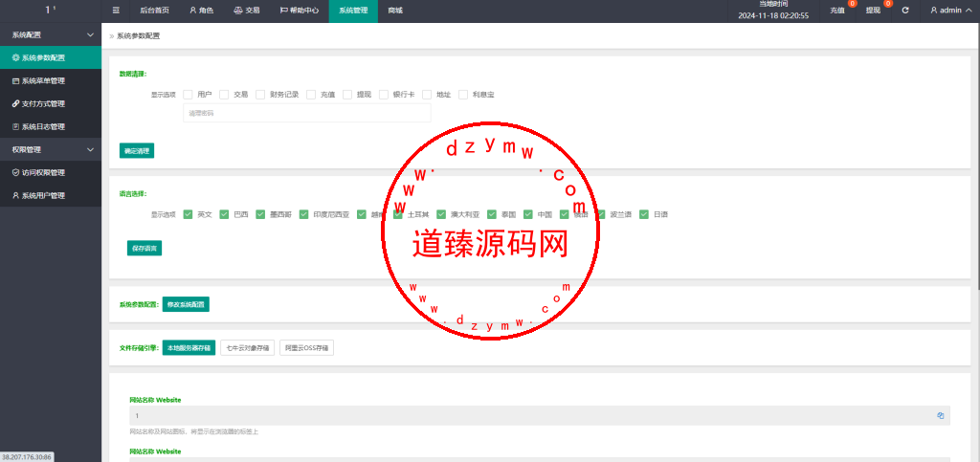980x462 pixels.
Task: Open 系统菜单管理 via its menu icon
Action: [x=15, y=81]
